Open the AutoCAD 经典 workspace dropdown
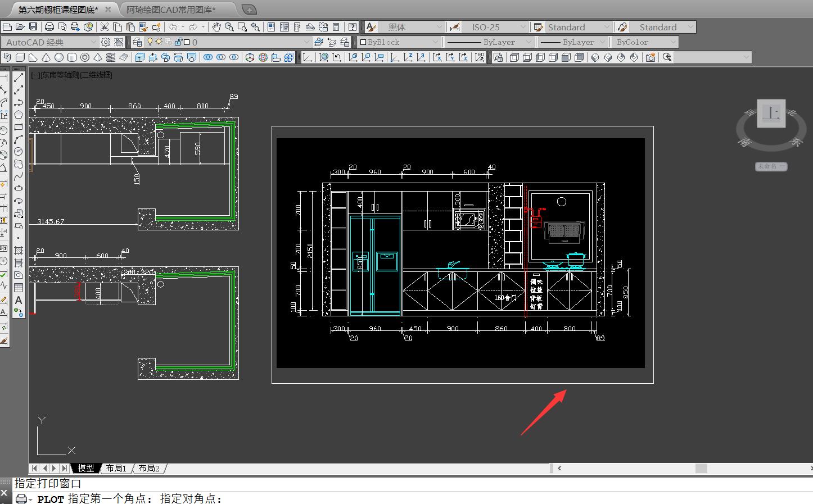The height and width of the screenshot is (504, 813). [x=93, y=42]
